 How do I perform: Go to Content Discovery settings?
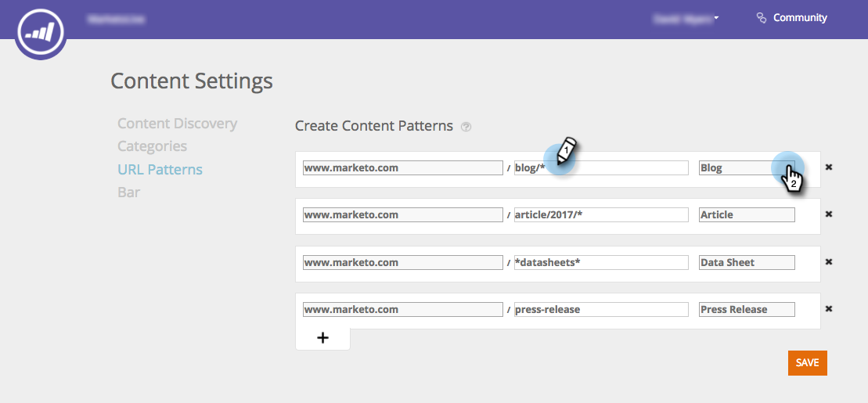[177, 124]
